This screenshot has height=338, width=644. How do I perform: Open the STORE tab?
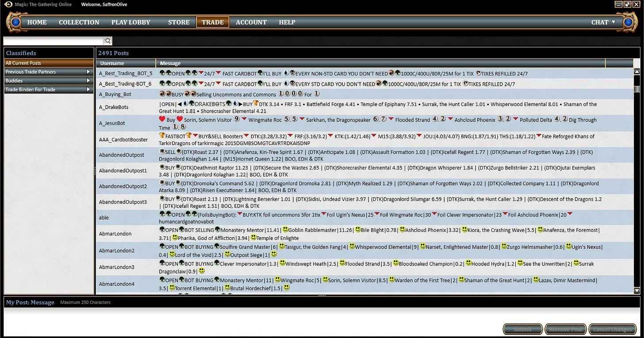[179, 22]
